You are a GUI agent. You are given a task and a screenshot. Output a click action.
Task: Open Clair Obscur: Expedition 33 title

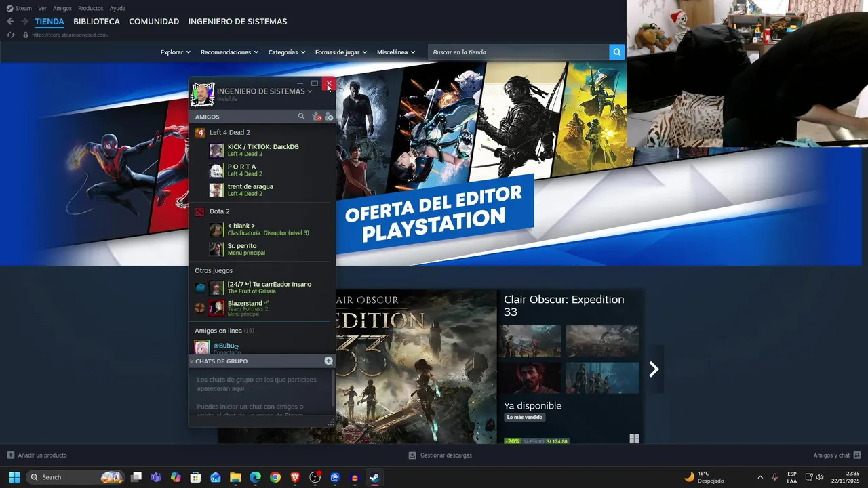tap(564, 306)
